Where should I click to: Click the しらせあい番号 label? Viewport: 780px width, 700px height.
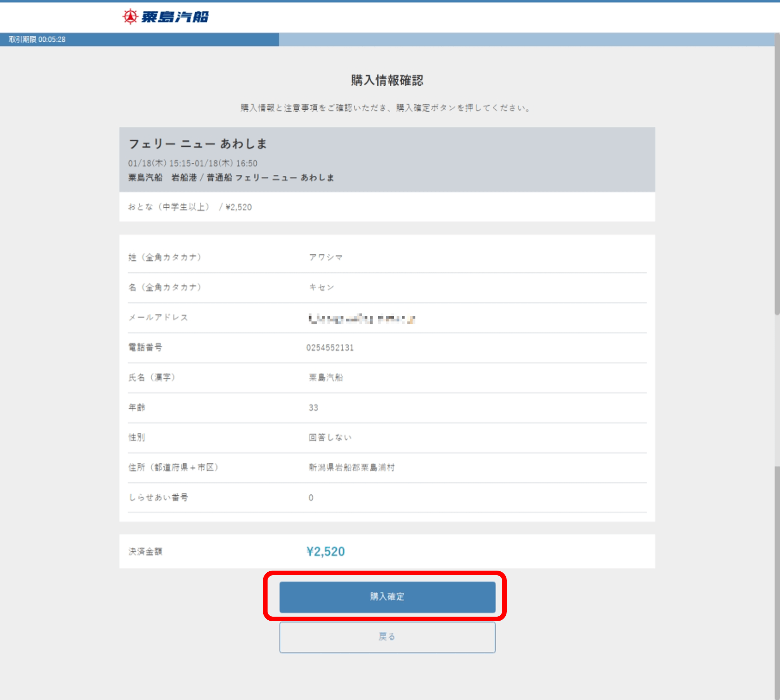158,497
